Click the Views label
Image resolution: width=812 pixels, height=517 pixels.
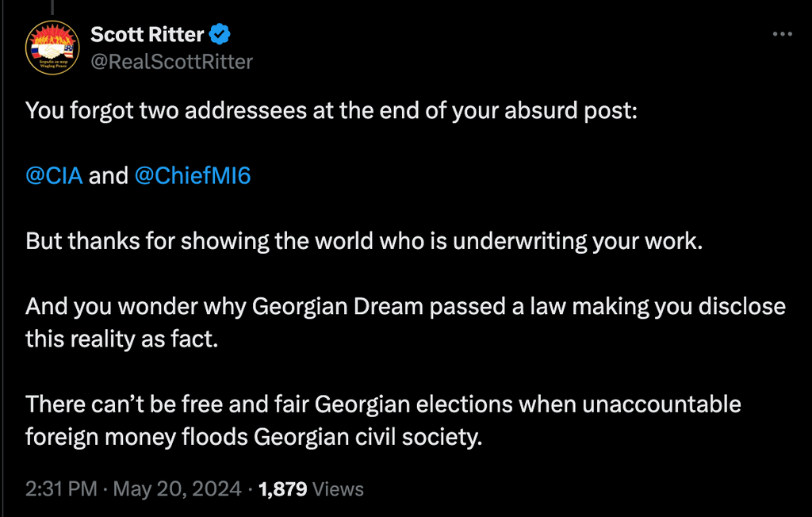(339, 489)
